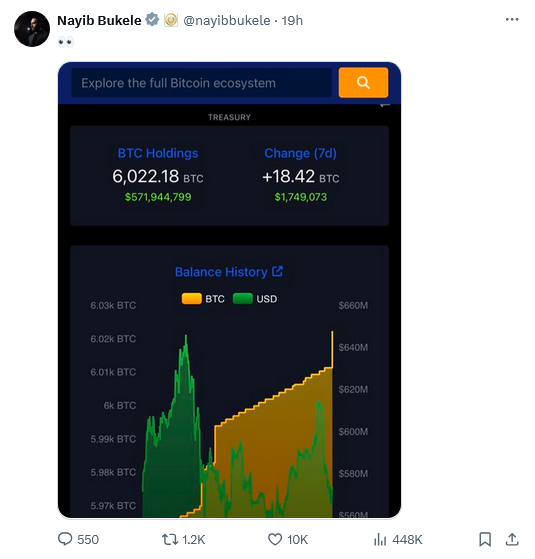Click the share upload icon
Image resolution: width=535 pixels, height=559 pixels.
512,539
